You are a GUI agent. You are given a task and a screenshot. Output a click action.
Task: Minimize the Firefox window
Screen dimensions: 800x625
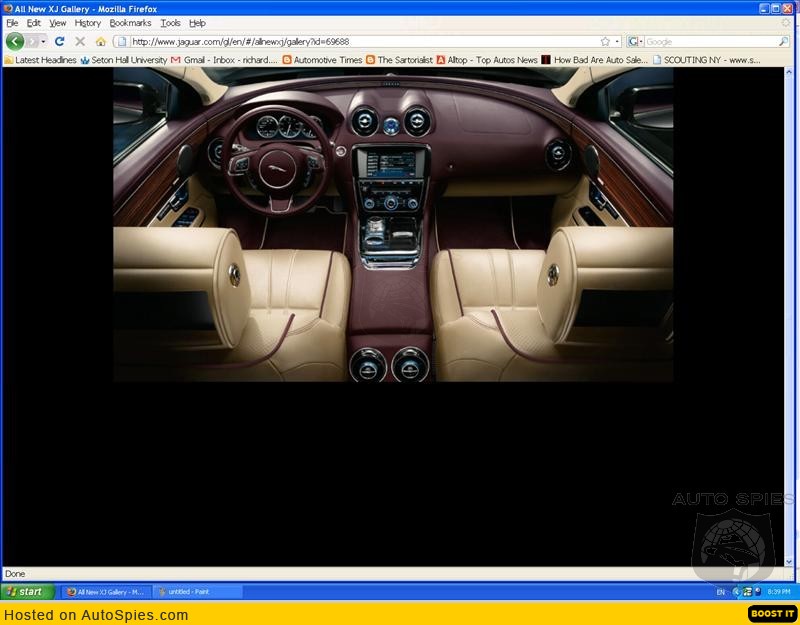(764, 8)
